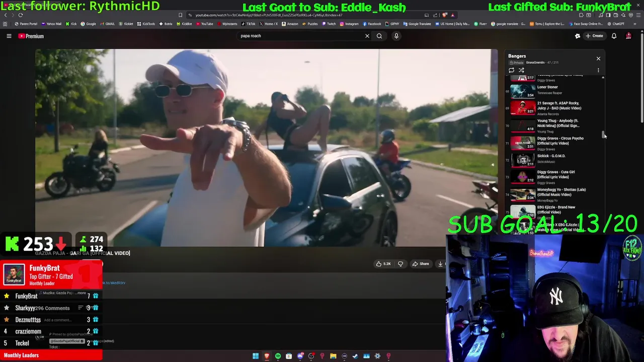Screen dimensions: 644x362
Task: Open the Facebook bookmark
Action: click(x=372, y=24)
